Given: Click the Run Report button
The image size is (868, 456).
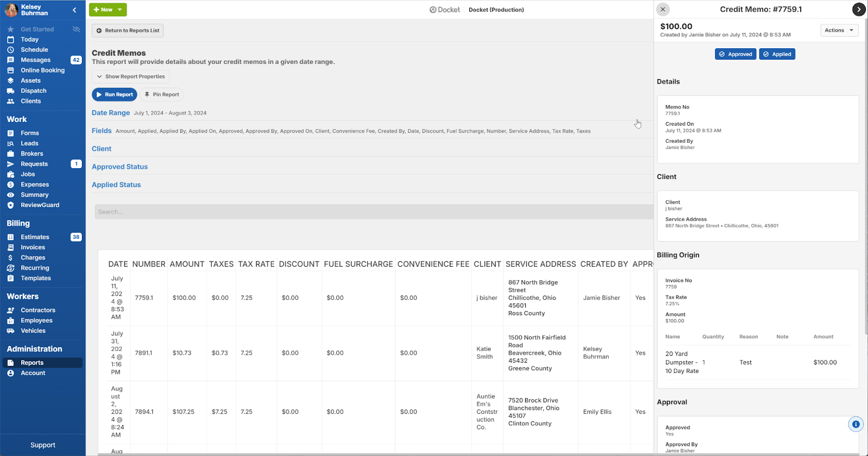Looking at the screenshot, I should (x=114, y=94).
